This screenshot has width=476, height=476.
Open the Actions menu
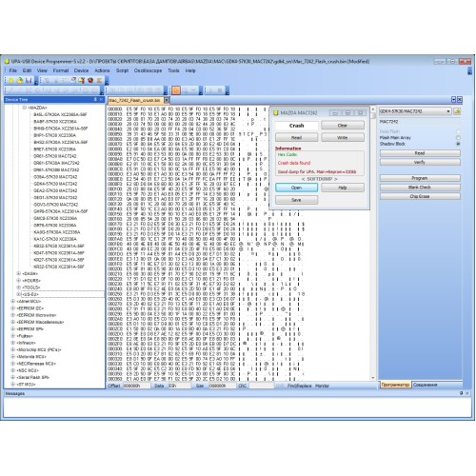click(102, 70)
